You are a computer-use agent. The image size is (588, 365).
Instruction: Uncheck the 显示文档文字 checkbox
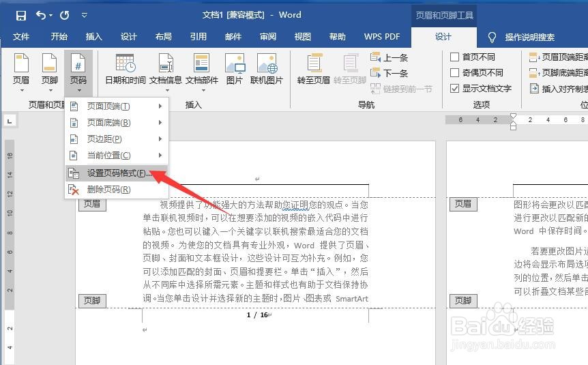point(454,89)
